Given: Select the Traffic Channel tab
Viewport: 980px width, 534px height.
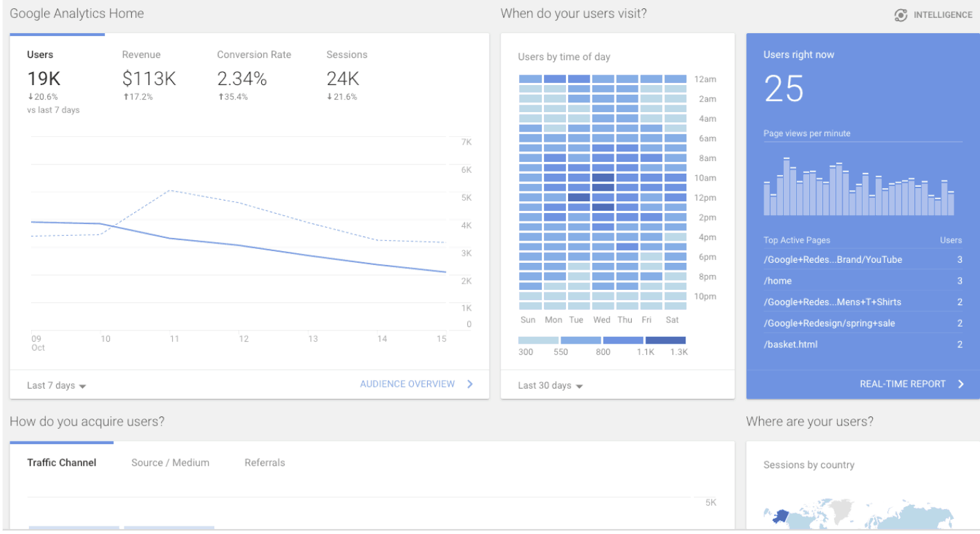Looking at the screenshot, I should (x=62, y=463).
